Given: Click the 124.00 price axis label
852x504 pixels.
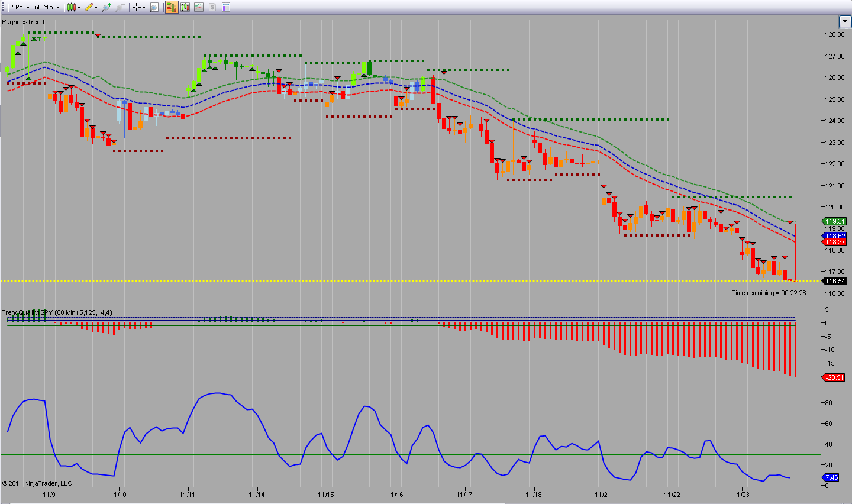Looking at the screenshot, I should 835,121.
